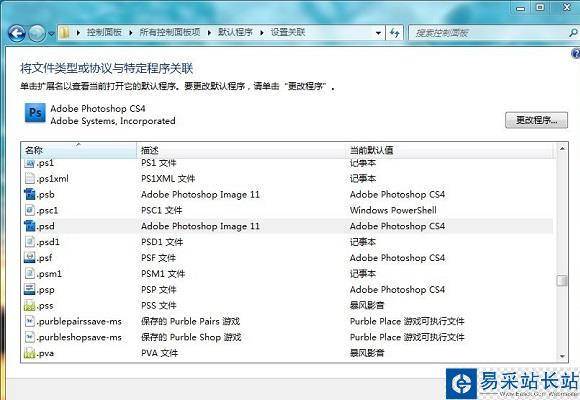Screen dimensions: 580x400
Task: Click the list scrollbar down arrow
Action: [562, 356]
